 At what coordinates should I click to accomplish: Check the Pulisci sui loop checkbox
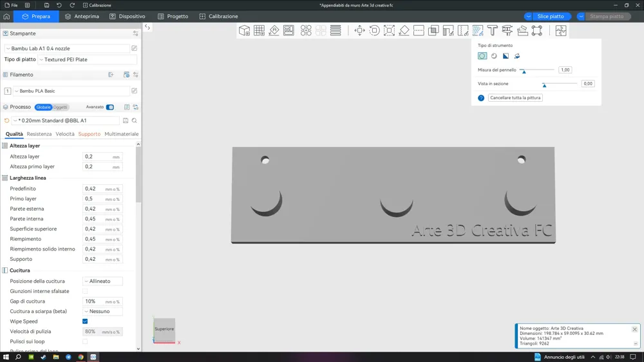click(x=85, y=341)
